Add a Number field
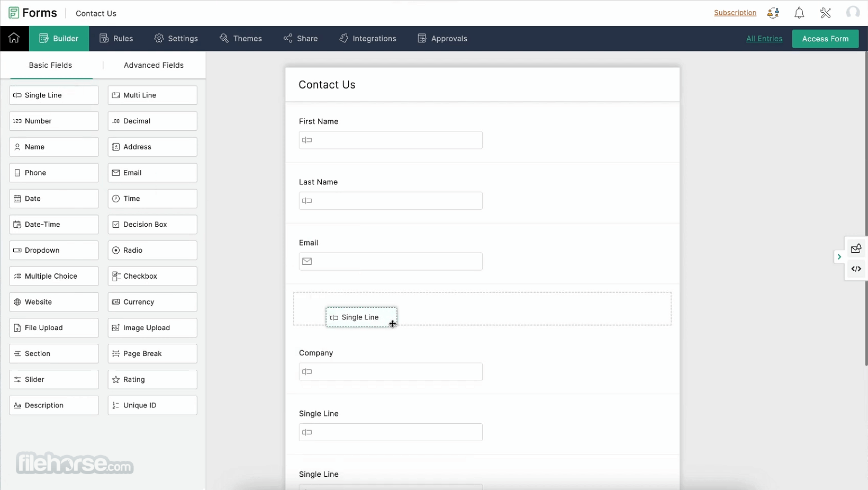 (54, 121)
